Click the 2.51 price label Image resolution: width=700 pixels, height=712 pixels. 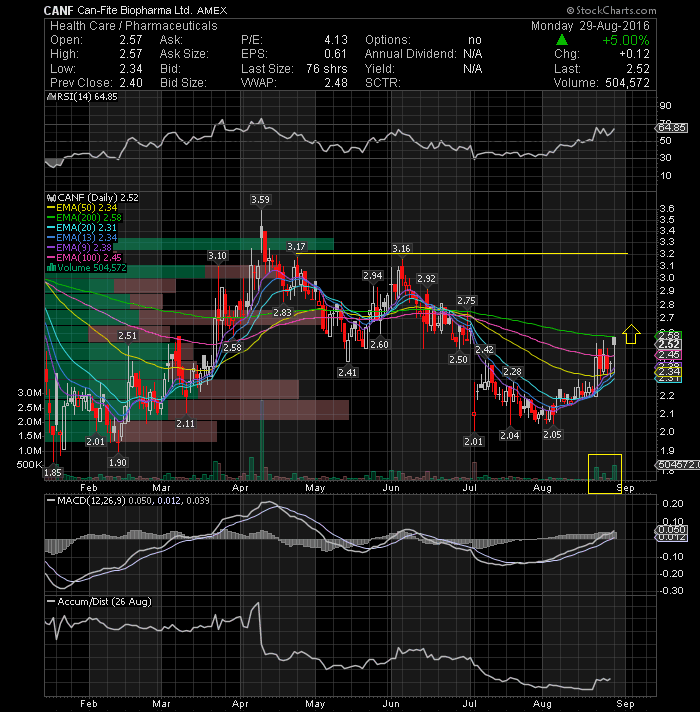(x=127, y=336)
